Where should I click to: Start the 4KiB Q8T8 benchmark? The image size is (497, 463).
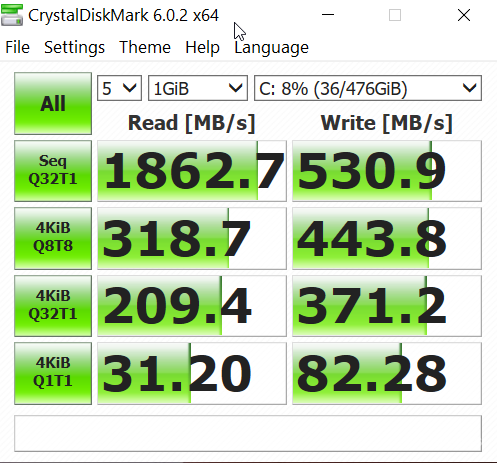(53, 238)
